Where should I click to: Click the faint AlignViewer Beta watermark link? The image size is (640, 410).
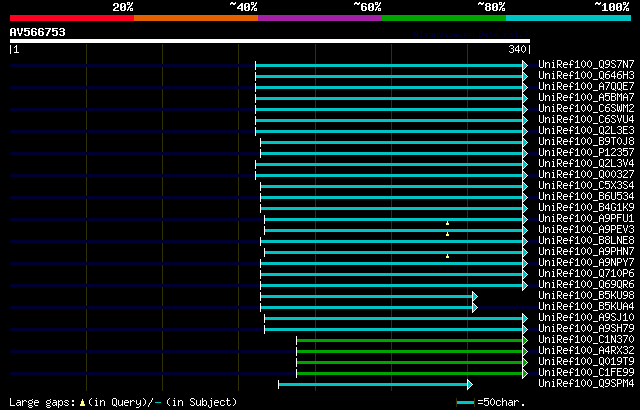[471, 34]
